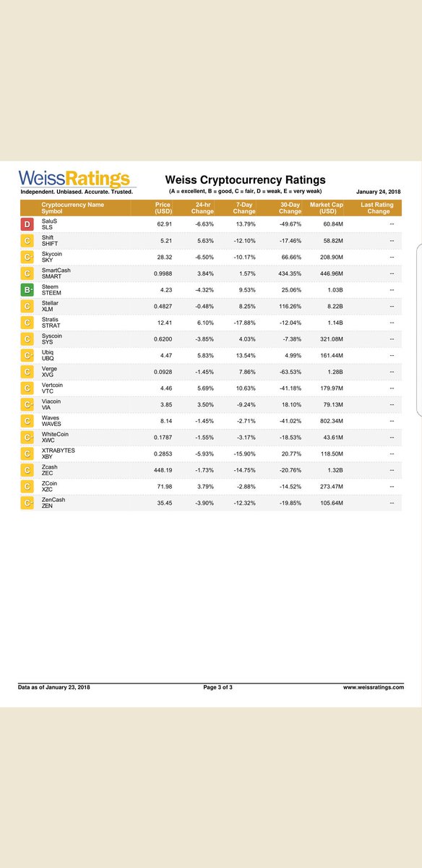
Task: Click the rating scale legend under the title
Action: pos(245,192)
